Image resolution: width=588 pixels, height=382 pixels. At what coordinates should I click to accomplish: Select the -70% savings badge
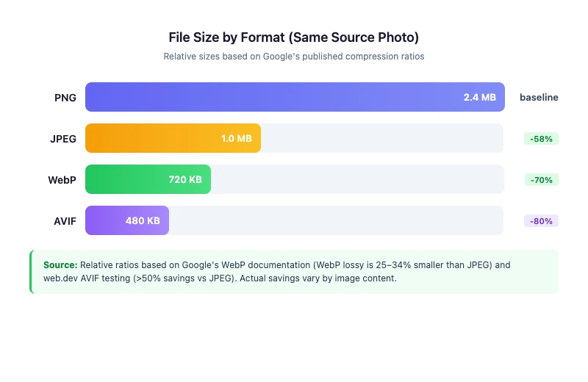click(x=541, y=179)
